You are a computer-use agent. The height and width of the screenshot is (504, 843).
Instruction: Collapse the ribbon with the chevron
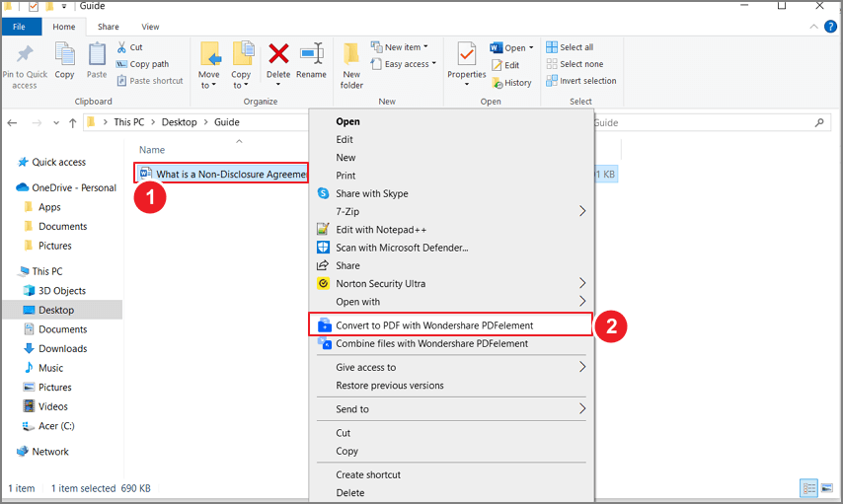(814, 27)
